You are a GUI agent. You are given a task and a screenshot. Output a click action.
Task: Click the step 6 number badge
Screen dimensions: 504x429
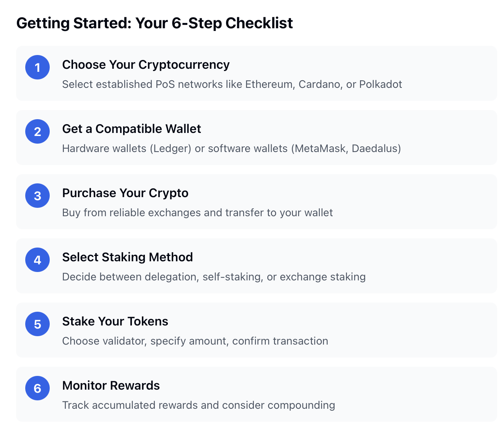[37, 388]
